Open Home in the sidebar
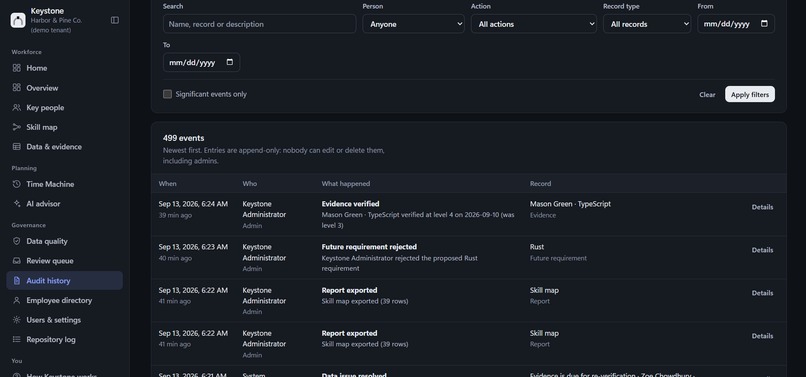This screenshot has width=806, height=377. click(x=64, y=68)
